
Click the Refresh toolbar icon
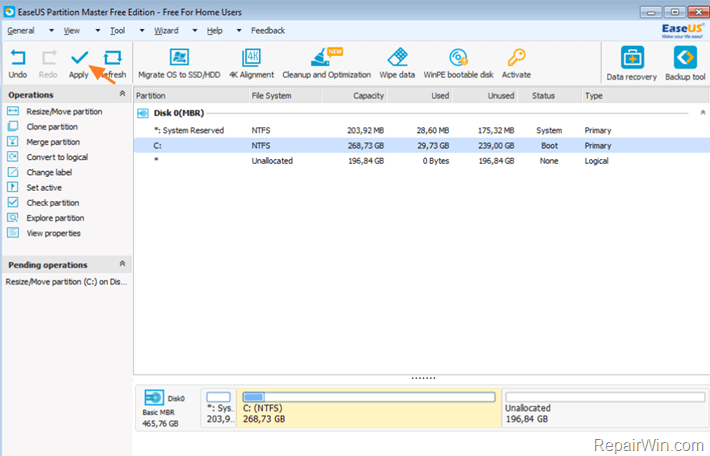112,58
